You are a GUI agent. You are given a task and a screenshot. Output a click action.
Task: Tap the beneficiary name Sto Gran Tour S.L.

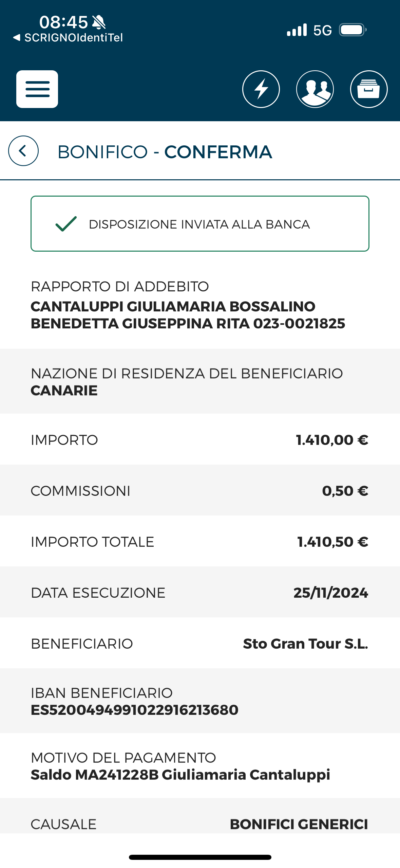pyautogui.click(x=305, y=644)
